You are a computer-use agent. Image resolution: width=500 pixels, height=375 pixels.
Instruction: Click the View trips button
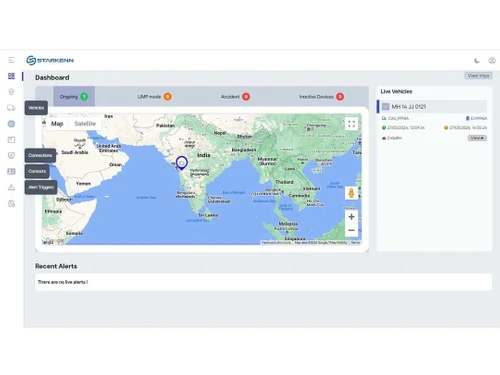(478, 76)
